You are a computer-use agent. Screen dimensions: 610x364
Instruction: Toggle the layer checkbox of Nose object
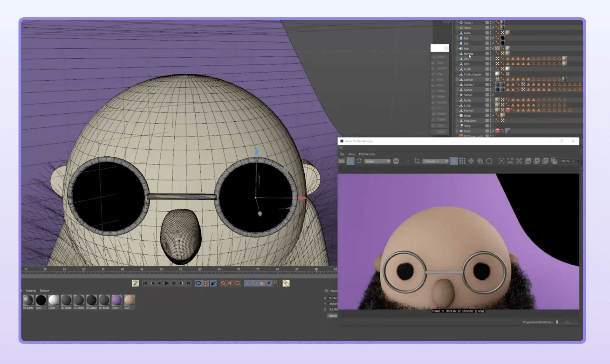coord(487,33)
